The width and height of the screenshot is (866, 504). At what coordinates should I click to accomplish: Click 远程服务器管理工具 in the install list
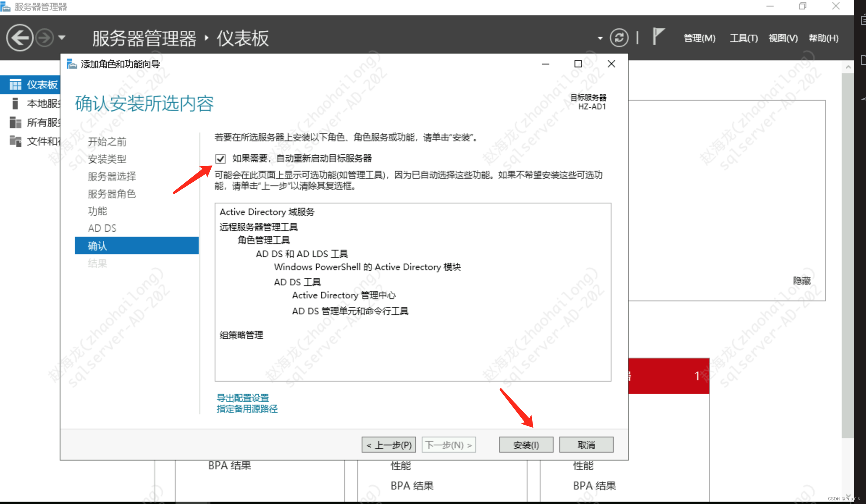click(x=258, y=227)
